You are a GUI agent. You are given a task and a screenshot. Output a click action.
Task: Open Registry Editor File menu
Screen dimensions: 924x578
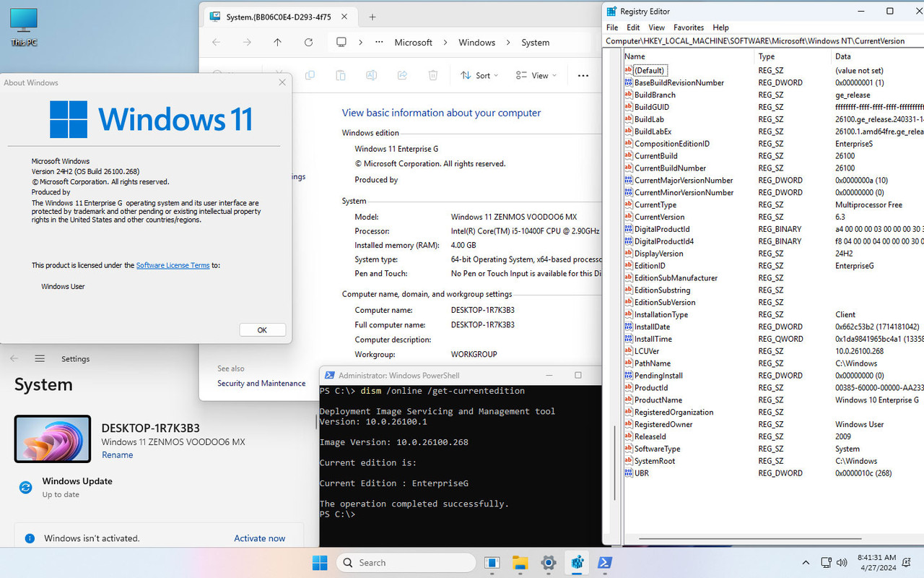click(x=612, y=27)
